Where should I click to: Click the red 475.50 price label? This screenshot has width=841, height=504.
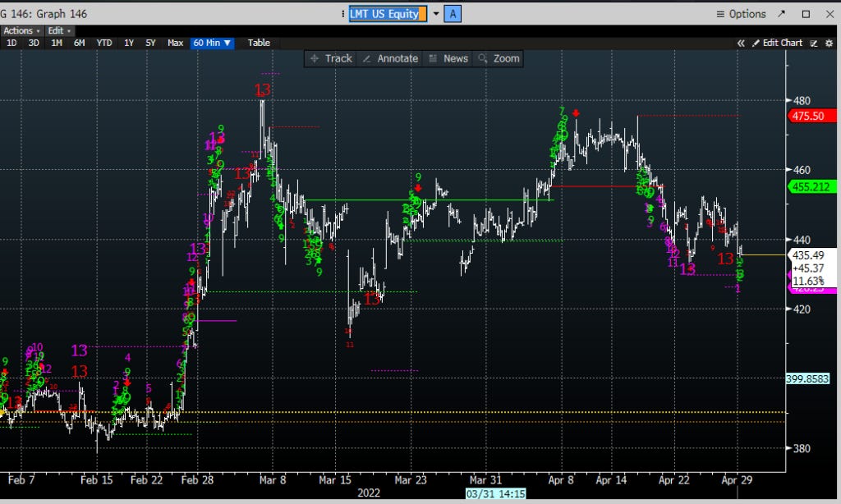pyautogui.click(x=811, y=116)
